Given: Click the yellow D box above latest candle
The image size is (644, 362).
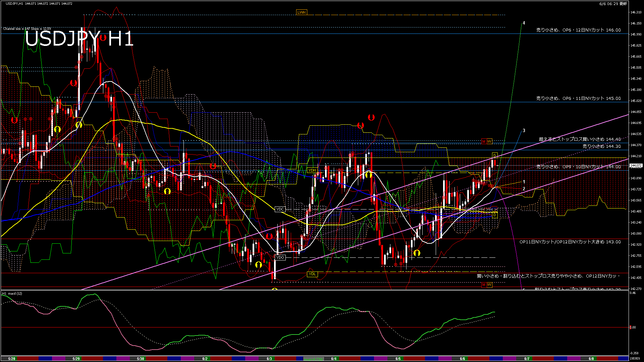Looking at the screenshot, I should coord(494,156).
